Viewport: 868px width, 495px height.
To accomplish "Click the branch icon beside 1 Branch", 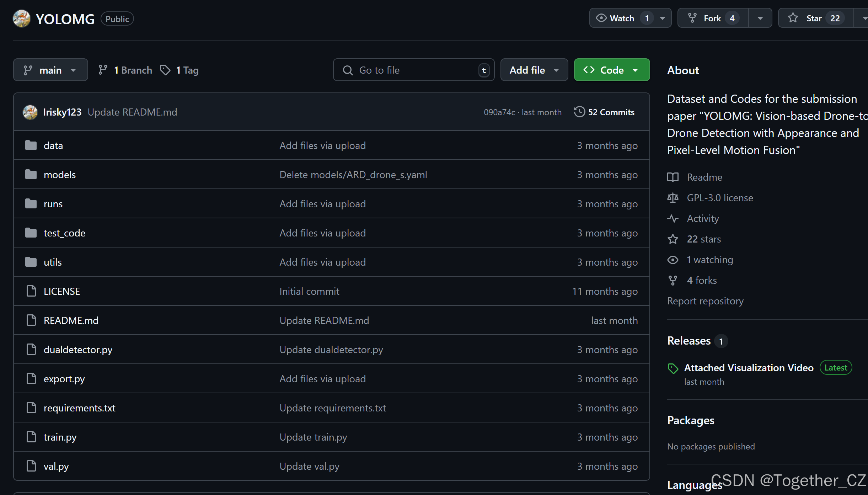I will (103, 70).
